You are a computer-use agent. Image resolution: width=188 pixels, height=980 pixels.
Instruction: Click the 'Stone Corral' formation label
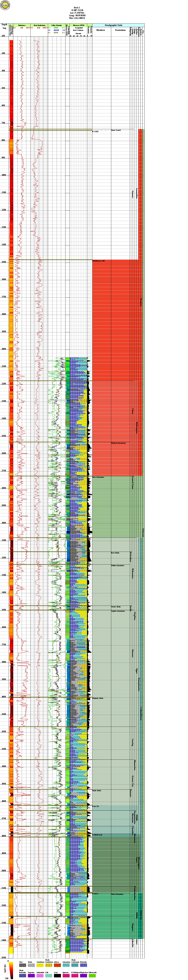(x=116, y=130)
